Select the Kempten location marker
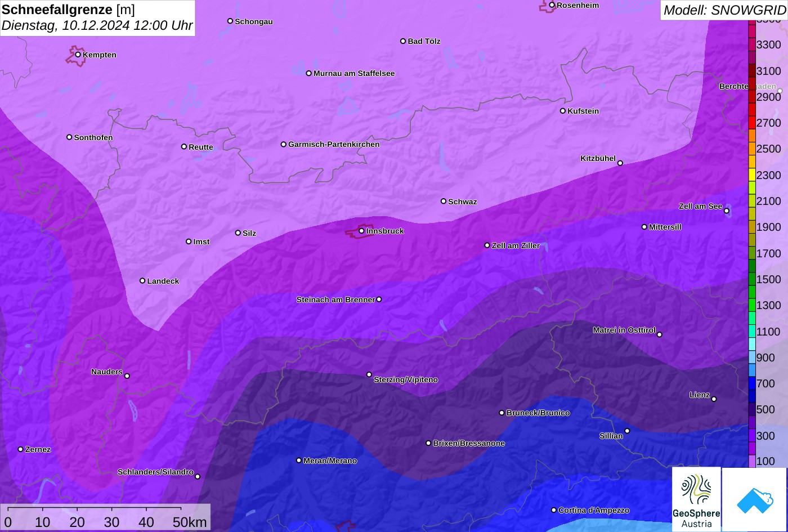The width and height of the screenshot is (788, 532). pyautogui.click(x=78, y=55)
